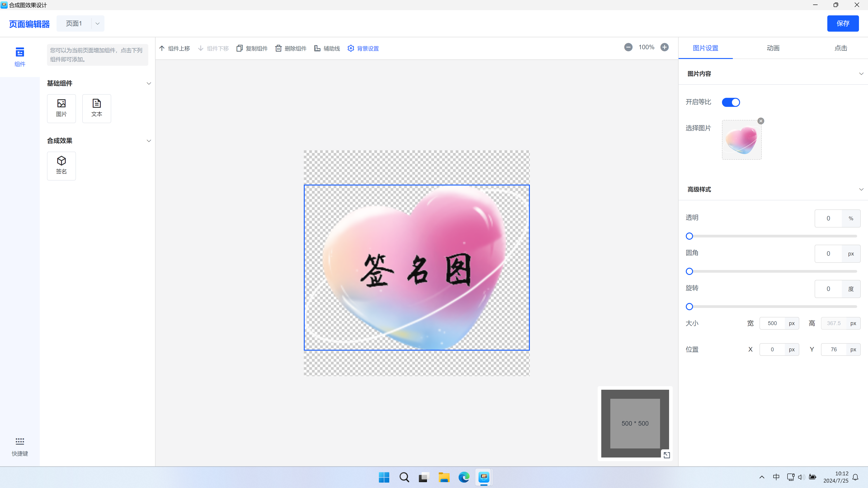This screenshot has height=488, width=868.
Task: Launch Microsoft Edge from taskbar
Action: [x=464, y=477]
